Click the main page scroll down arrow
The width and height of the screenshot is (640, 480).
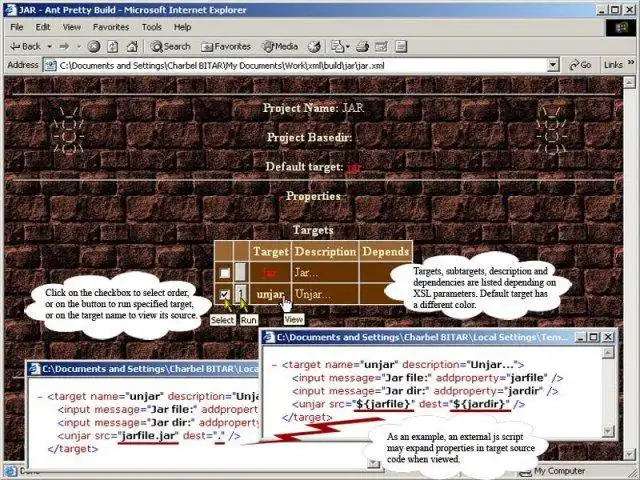(x=629, y=453)
